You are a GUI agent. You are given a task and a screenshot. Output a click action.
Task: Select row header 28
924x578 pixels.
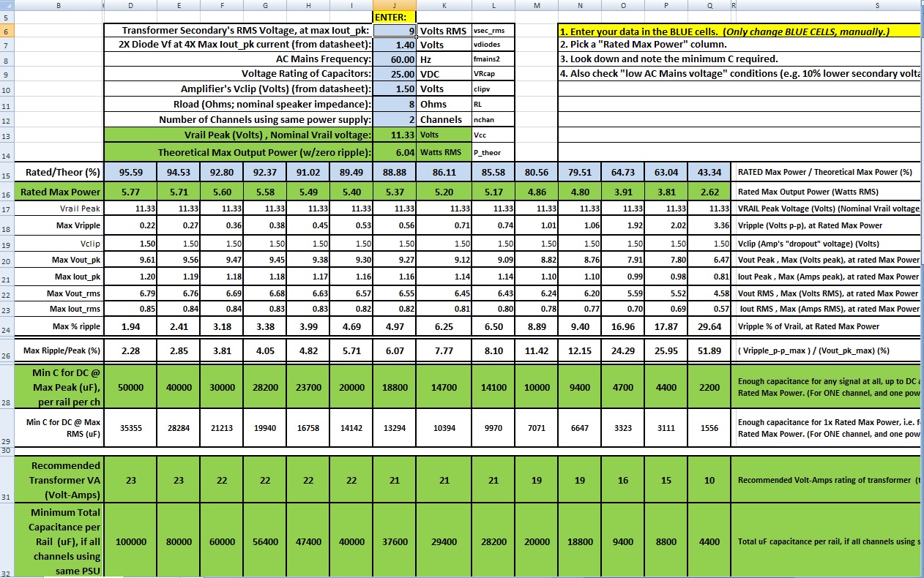(x=7, y=387)
